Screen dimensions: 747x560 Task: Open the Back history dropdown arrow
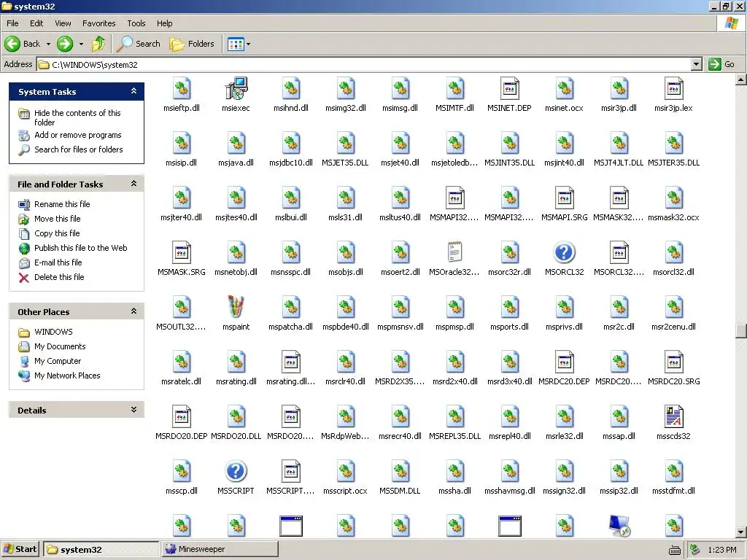[x=48, y=44]
